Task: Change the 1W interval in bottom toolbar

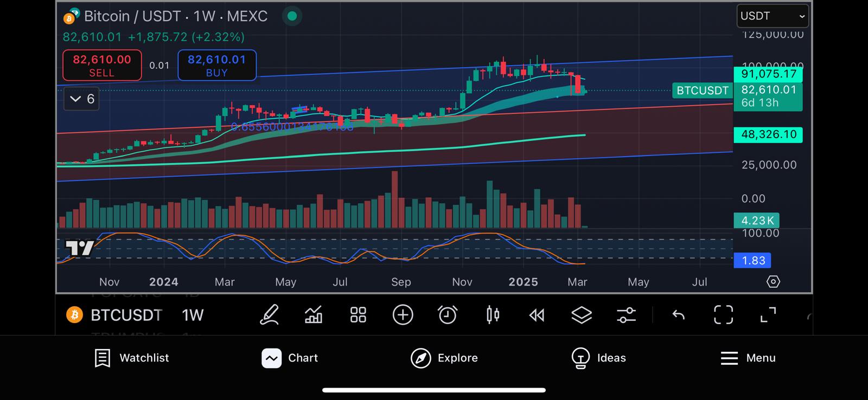Action: coord(193,315)
